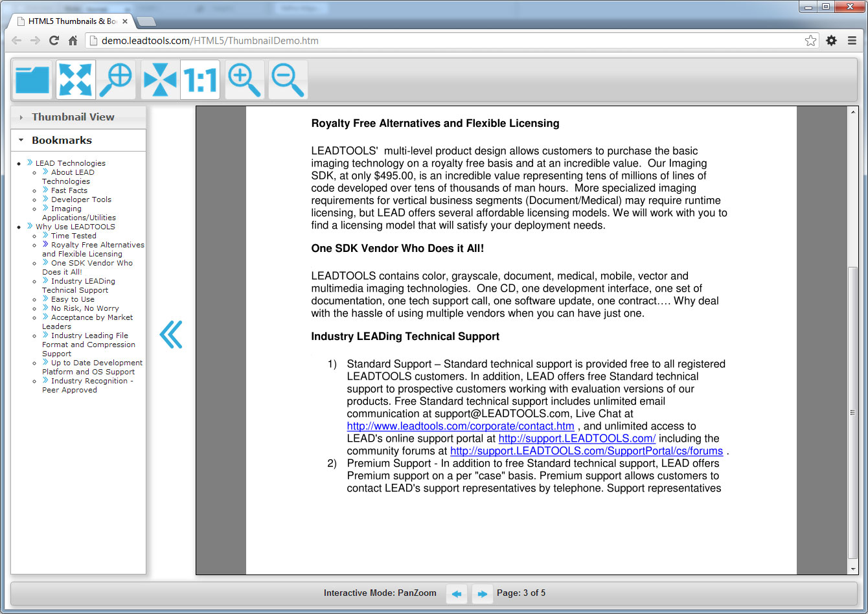Click browser Forward arrow

click(35, 40)
